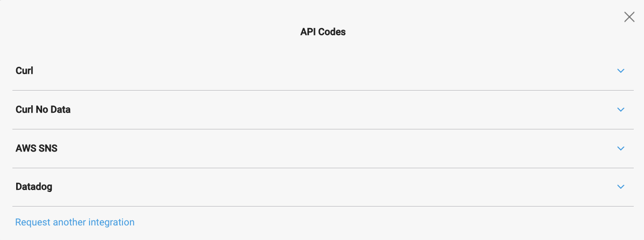Select the Datadog label
644x240 pixels.
point(34,187)
